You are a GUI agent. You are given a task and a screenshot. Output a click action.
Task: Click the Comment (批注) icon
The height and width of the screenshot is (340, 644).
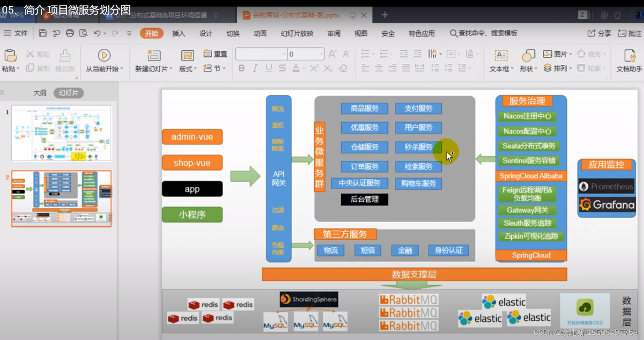coord(622,33)
